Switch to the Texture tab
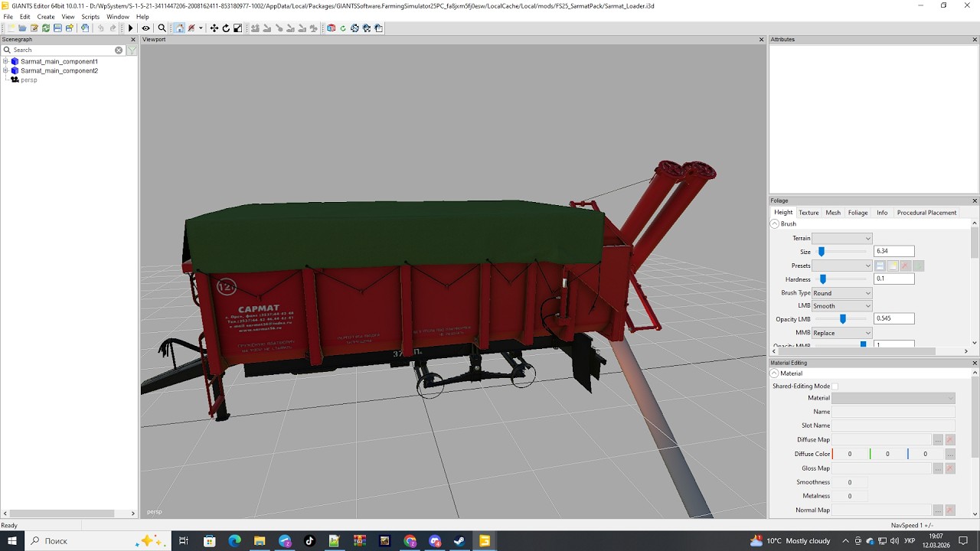The height and width of the screenshot is (551, 980). pos(808,213)
